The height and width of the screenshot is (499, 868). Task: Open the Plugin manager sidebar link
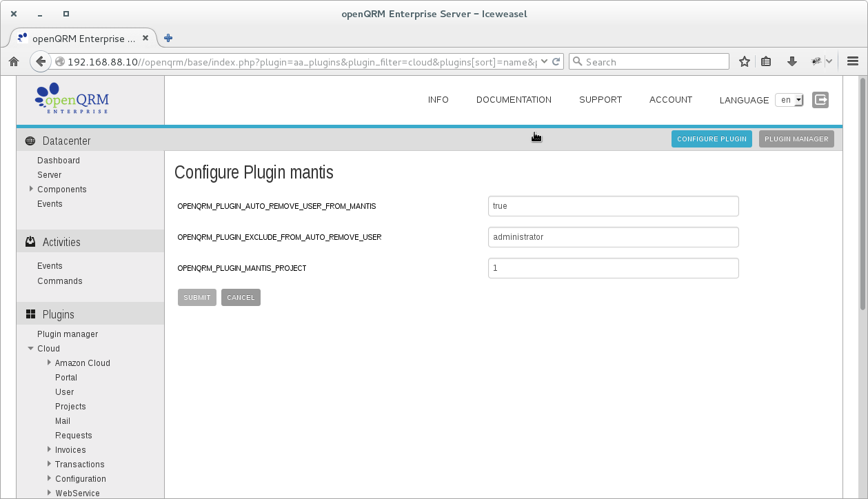pos(68,334)
